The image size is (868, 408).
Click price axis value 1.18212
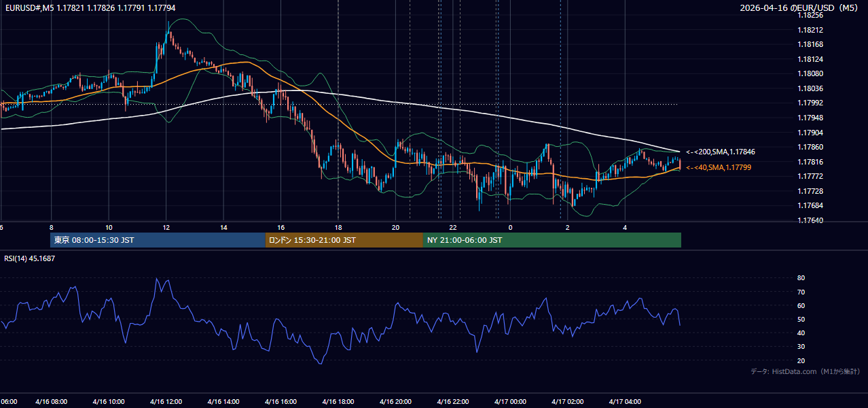pos(810,30)
